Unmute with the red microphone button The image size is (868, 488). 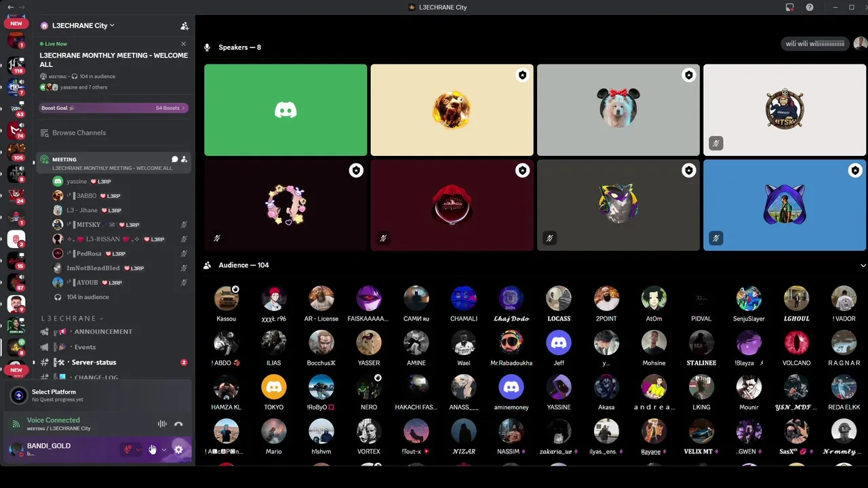click(x=127, y=449)
